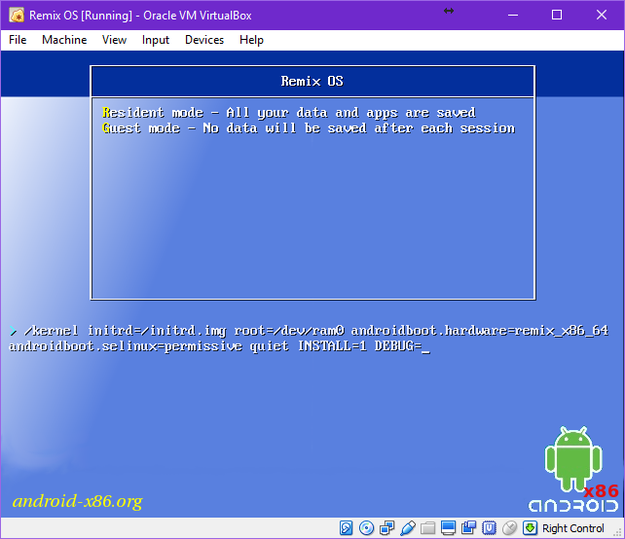Select the Guest mode boot entry
The width and height of the screenshot is (625, 539).
309,128
